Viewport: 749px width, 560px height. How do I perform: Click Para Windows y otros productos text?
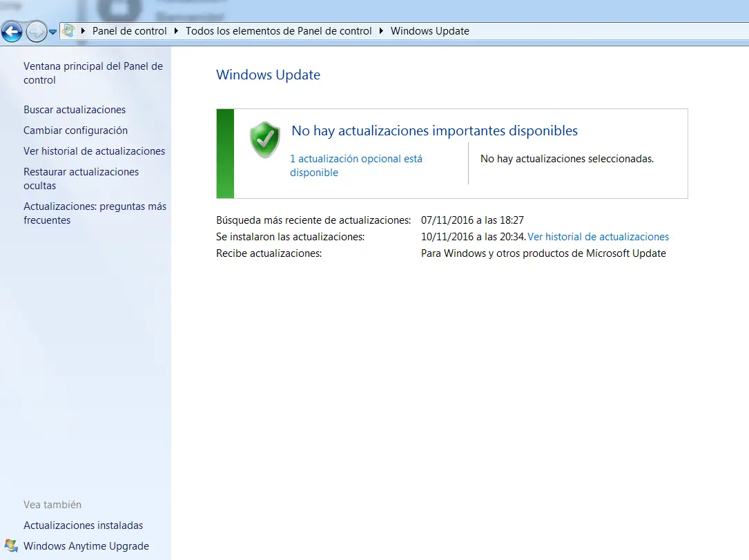coord(543,253)
